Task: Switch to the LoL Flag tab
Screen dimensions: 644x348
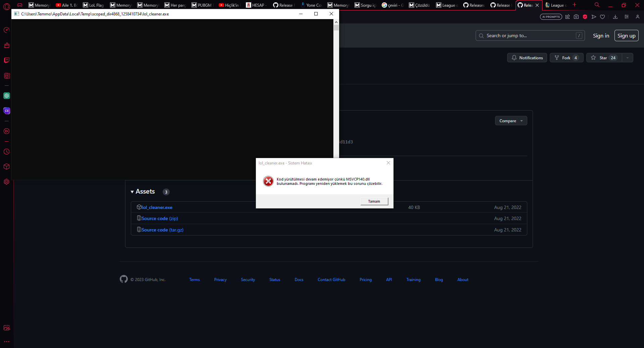Action: [94, 5]
